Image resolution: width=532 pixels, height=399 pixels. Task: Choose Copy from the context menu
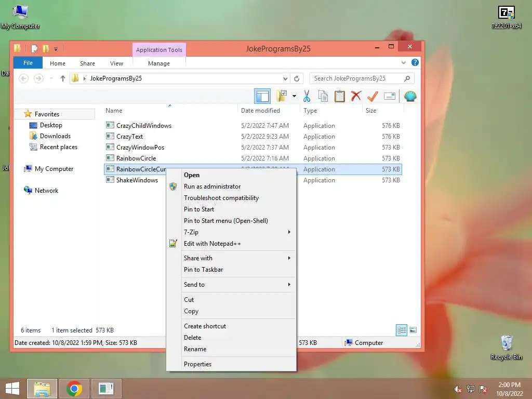231,311
